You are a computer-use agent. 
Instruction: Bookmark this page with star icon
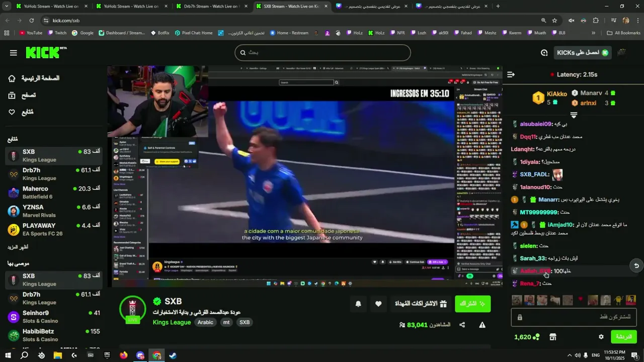[x=554, y=21]
